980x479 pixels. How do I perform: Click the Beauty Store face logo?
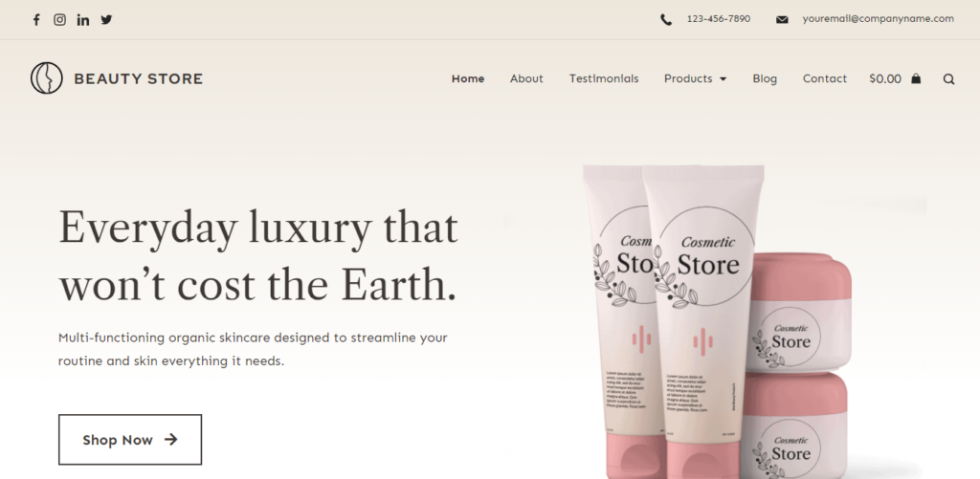tap(46, 78)
